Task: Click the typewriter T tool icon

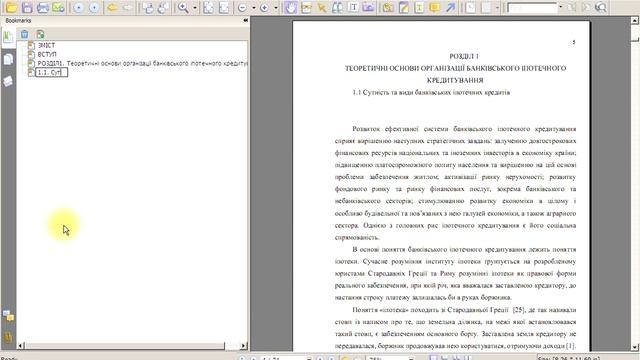Action: (353, 7)
